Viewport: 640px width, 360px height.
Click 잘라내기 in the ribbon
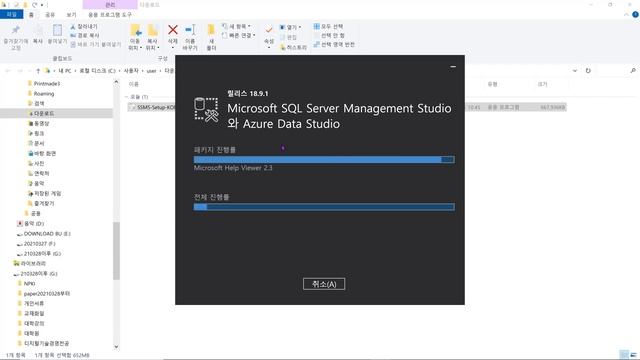click(84, 27)
